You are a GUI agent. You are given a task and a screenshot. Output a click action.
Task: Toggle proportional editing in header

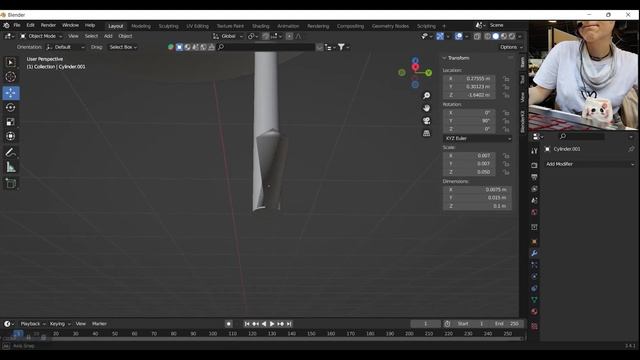tap(289, 36)
